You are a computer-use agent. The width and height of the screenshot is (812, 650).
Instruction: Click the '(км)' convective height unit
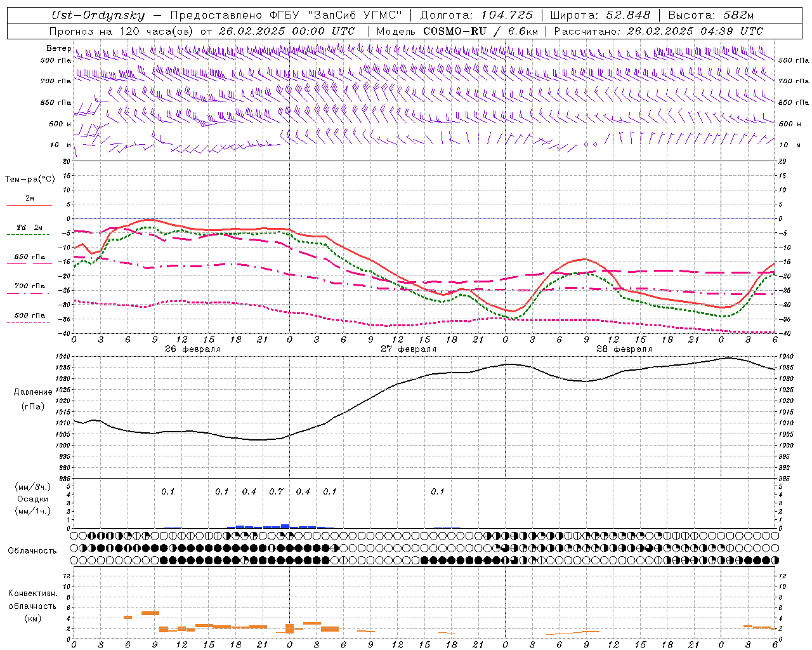pyautogui.click(x=33, y=618)
